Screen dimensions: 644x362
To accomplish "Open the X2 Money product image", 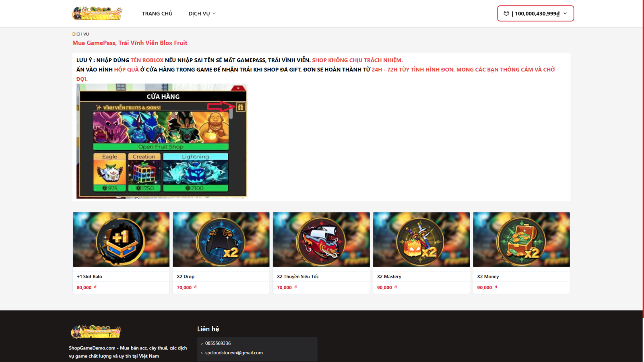I will click(521, 239).
